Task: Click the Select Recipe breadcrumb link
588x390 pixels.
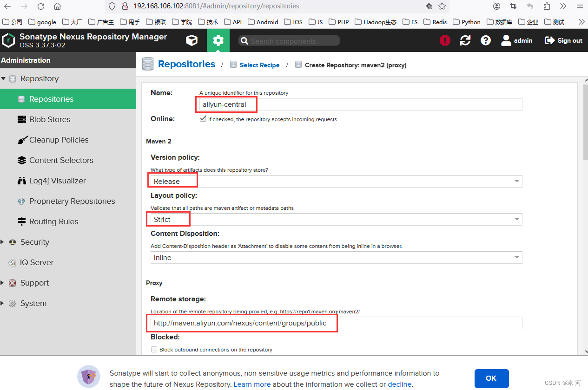Action: pyautogui.click(x=259, y=65)
